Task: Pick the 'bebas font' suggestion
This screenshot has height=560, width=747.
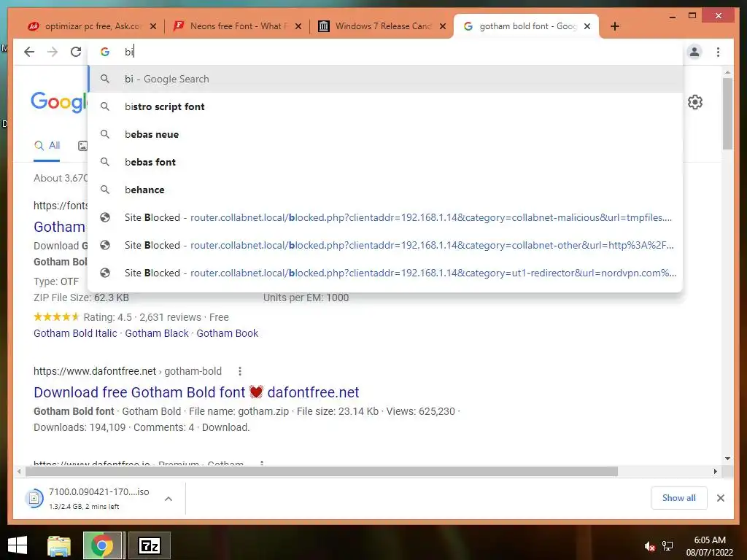Action: tap(385, 162)
